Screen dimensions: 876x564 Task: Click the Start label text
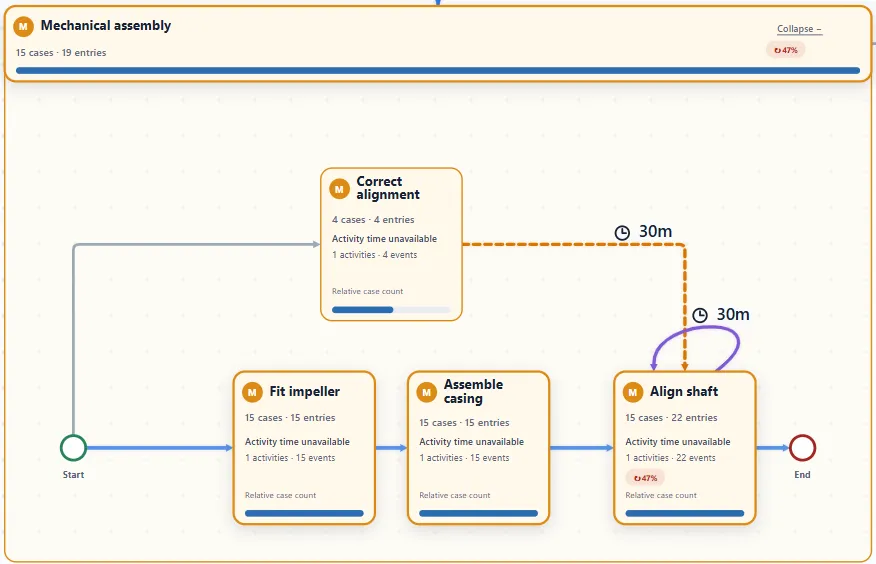[73, 475]
